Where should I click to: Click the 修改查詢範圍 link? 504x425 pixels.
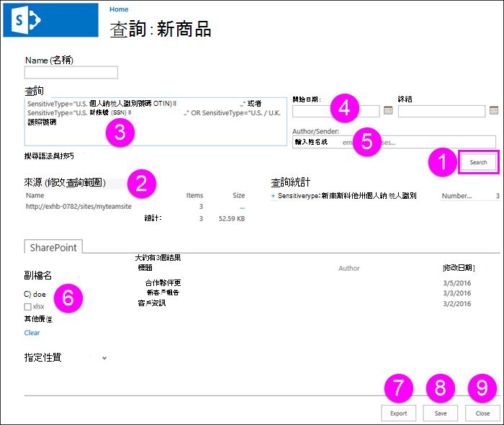[x=75, y=182]
